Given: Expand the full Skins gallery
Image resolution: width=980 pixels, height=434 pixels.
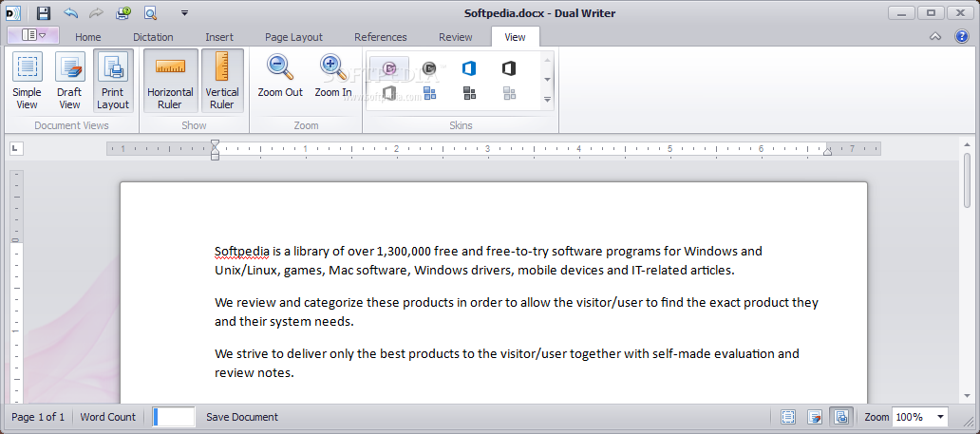Looking at the screenshot, I should [548, 100].
